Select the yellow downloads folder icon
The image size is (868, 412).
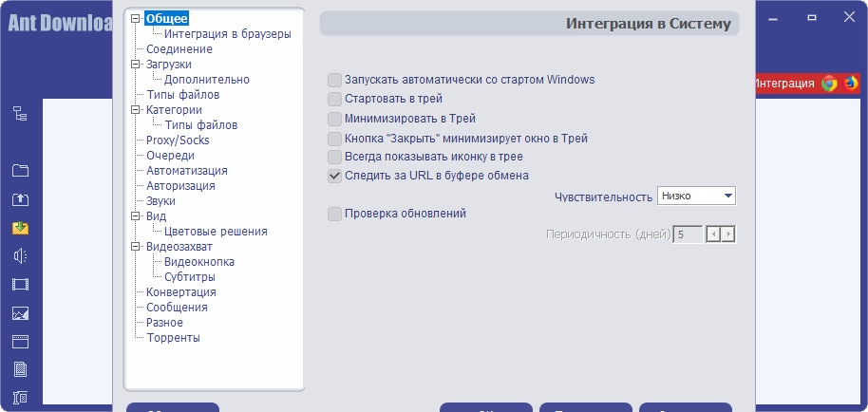[x=20, y=227]
